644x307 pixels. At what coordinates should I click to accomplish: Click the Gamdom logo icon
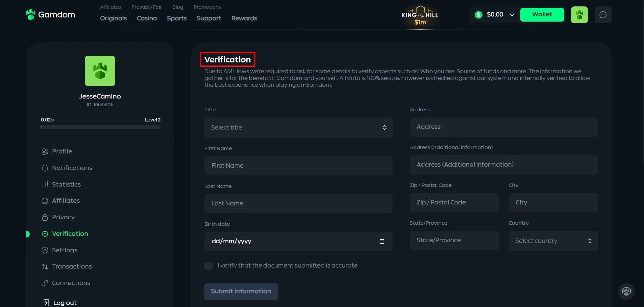pyautogui.click(x=31, y=15)
